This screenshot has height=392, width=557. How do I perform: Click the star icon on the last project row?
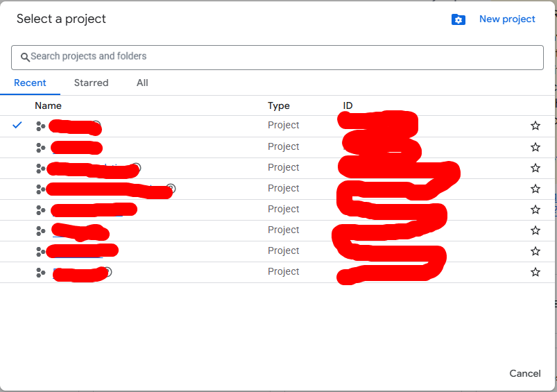pos(535,272)
